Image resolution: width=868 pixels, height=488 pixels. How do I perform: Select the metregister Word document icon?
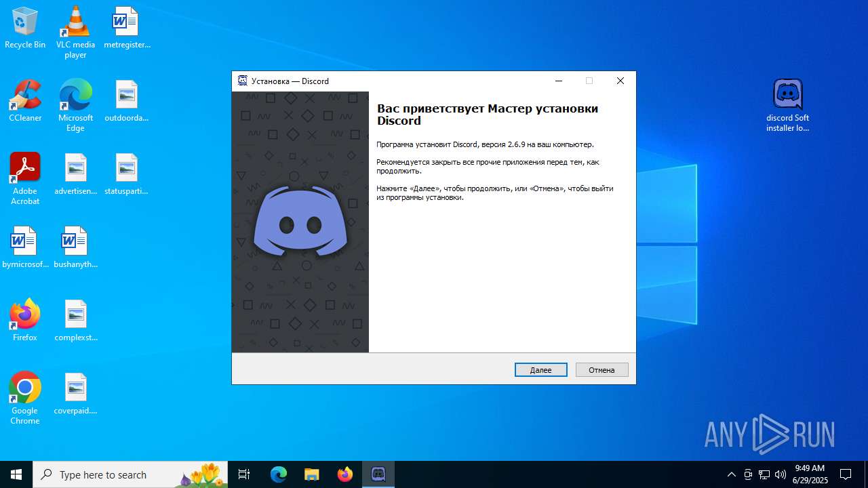point(126,28)
